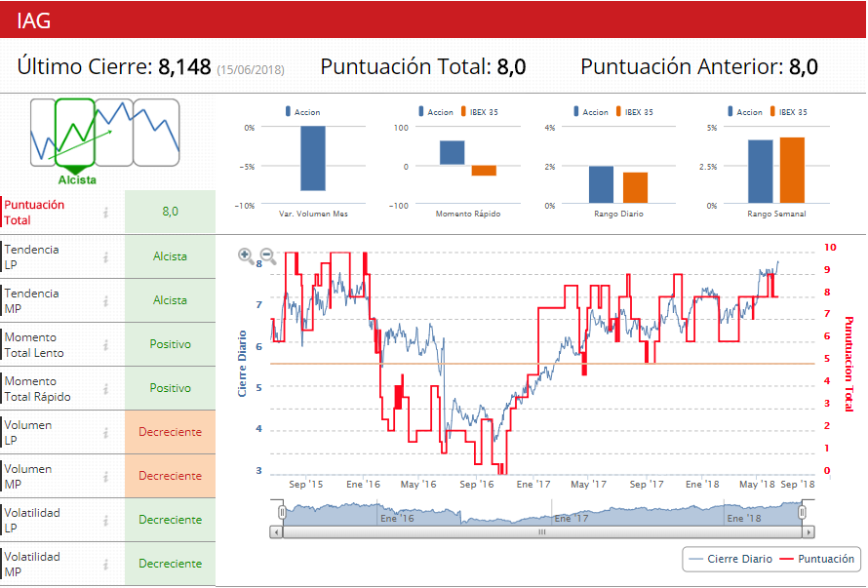Click the date (15/06/2018)
Viewport: 868px width, 588px height.
[251, 70]
